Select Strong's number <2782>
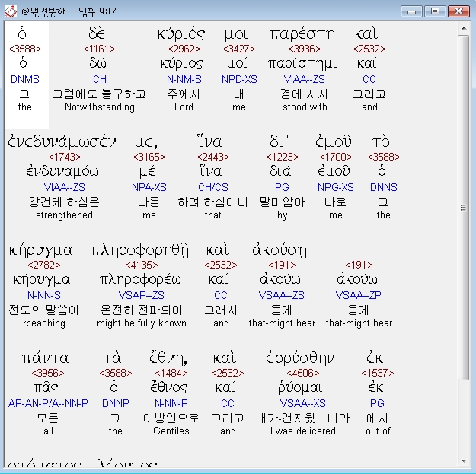 44,265
